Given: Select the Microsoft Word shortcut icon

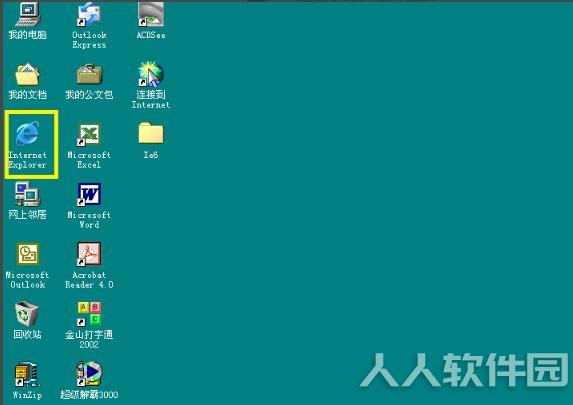Looking at the screenshot, I should [89, 194].
